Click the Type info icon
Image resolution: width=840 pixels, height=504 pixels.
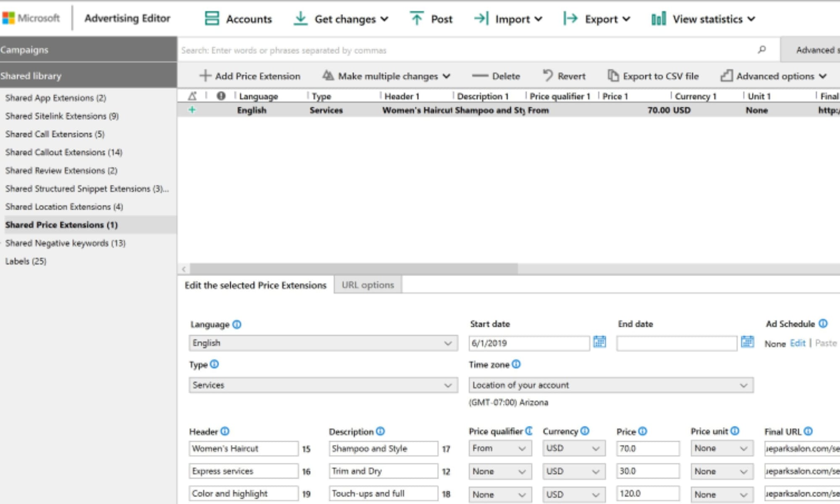[x=214, y=364]
